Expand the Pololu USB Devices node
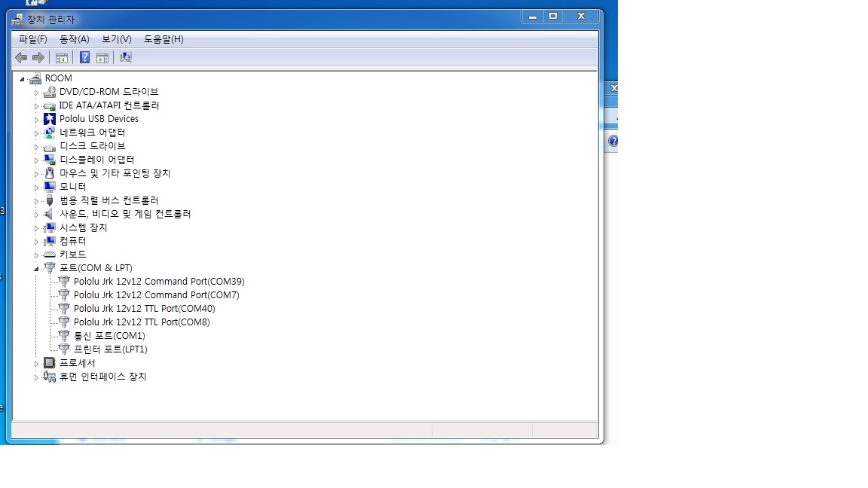Screen dimensions: 868x488 click(x=36, y=120)
